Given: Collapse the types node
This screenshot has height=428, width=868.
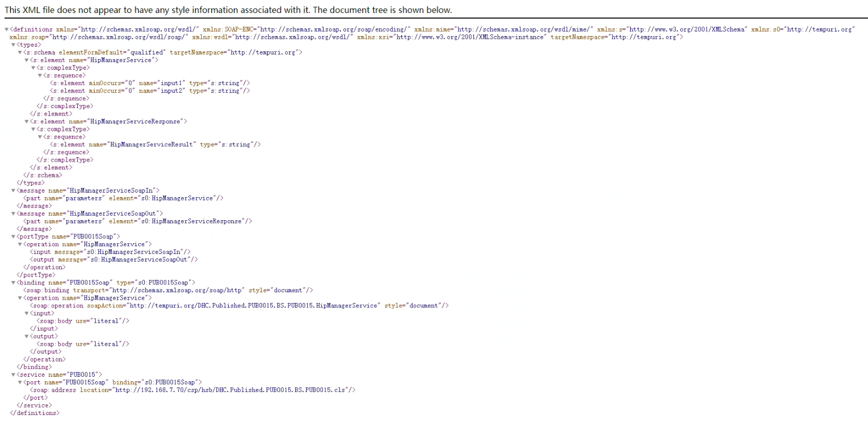Looking at the screenshot, I should [12, 44].
